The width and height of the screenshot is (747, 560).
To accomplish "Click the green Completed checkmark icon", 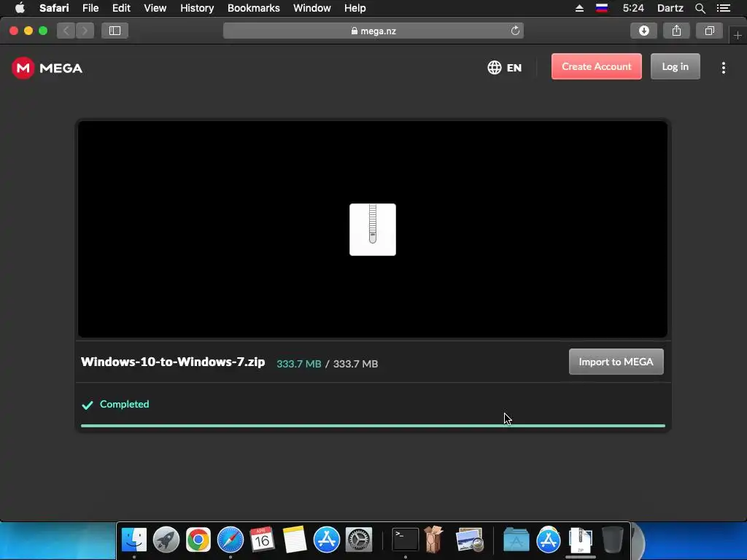I will [88, 405].
